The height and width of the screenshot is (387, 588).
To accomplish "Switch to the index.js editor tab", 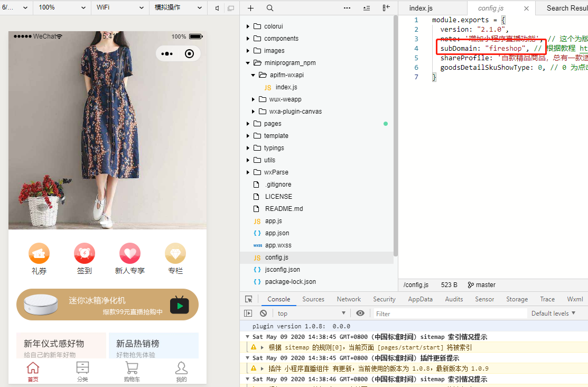I will tap(421, 8).
